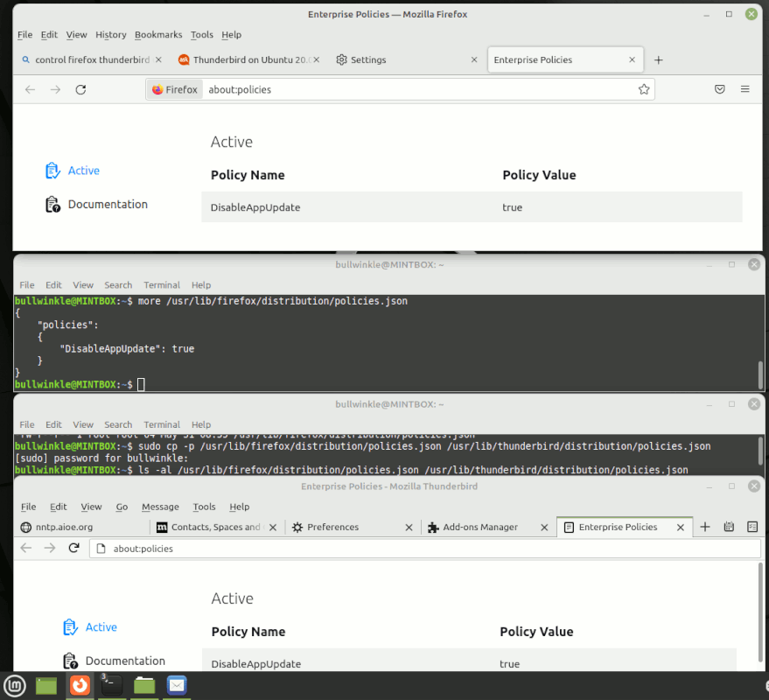The height and width of the screenshot is (700, 769).
Task: Open the Firefox hamburger application menu
Action: click(x=745, y=89)
